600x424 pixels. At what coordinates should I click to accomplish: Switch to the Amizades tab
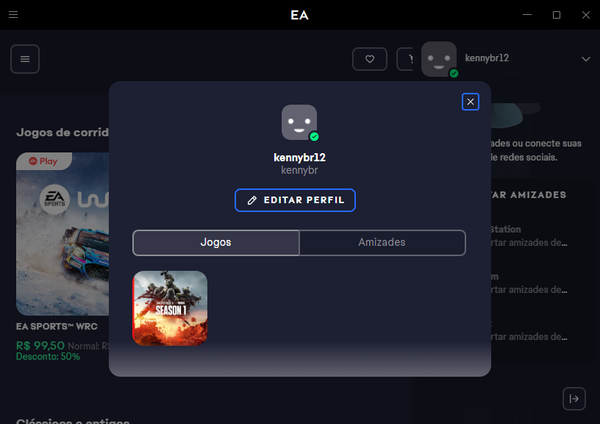click(382, 242)
